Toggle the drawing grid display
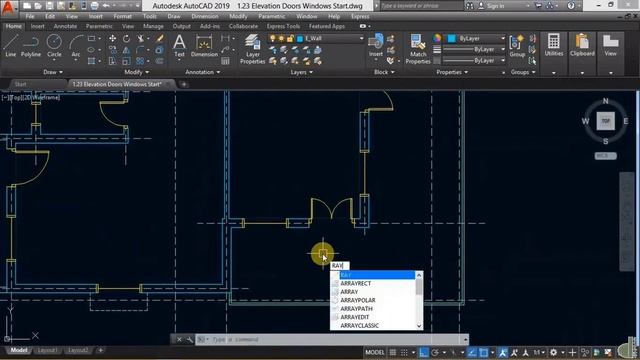The width and height of the screenshot is (640, 360). (393, 352)
